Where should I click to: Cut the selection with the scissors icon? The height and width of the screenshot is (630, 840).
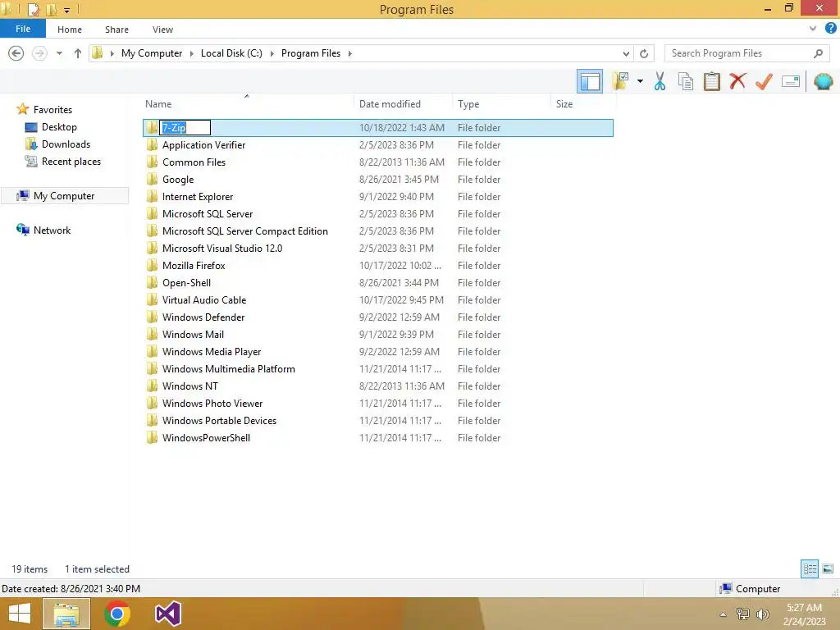pyautogui.click(x=660, y=81)
